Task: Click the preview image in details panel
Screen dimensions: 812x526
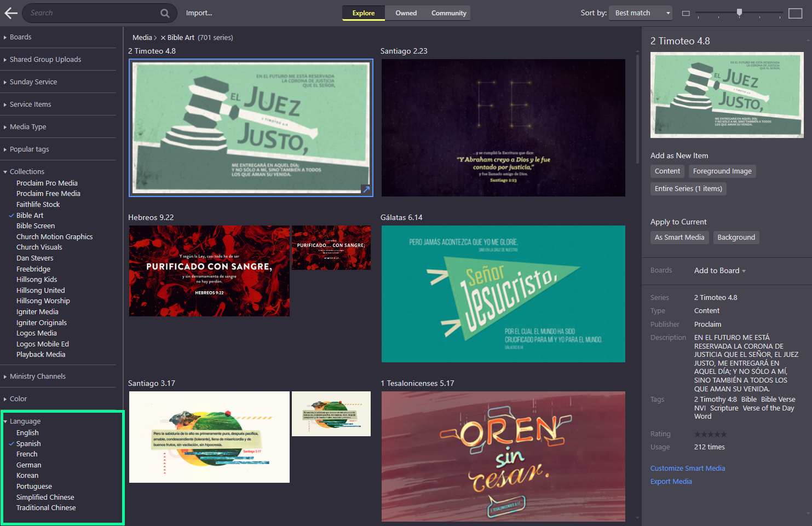Action: [x=727, y=95]
